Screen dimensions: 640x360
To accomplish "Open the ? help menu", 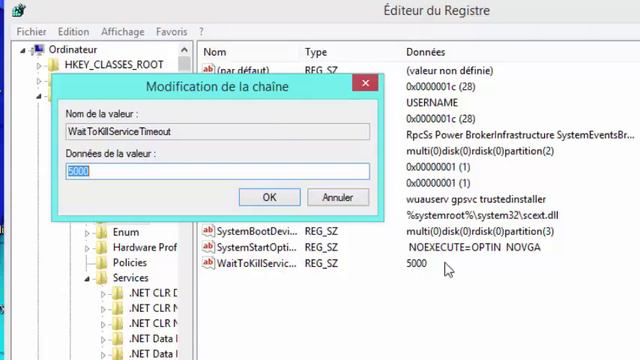I will click(x=201, y=31).
